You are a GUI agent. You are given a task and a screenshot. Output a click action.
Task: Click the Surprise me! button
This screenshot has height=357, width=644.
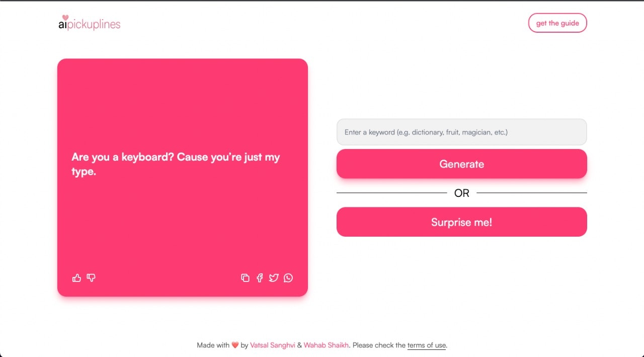point(461,222)
